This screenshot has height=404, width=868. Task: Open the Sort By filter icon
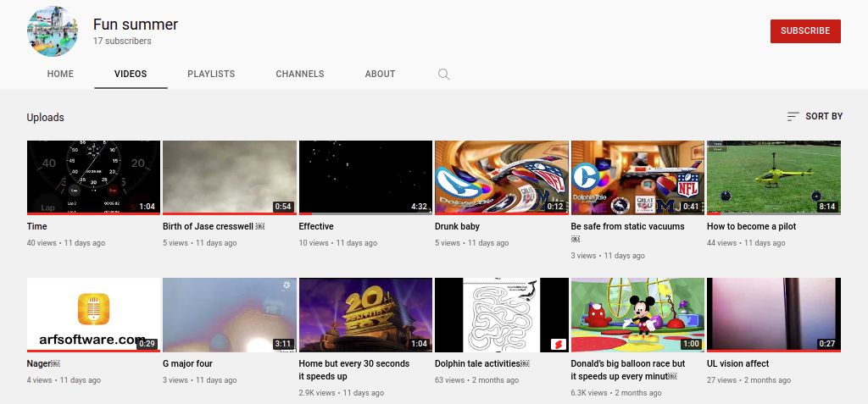(x=793, y=116)
